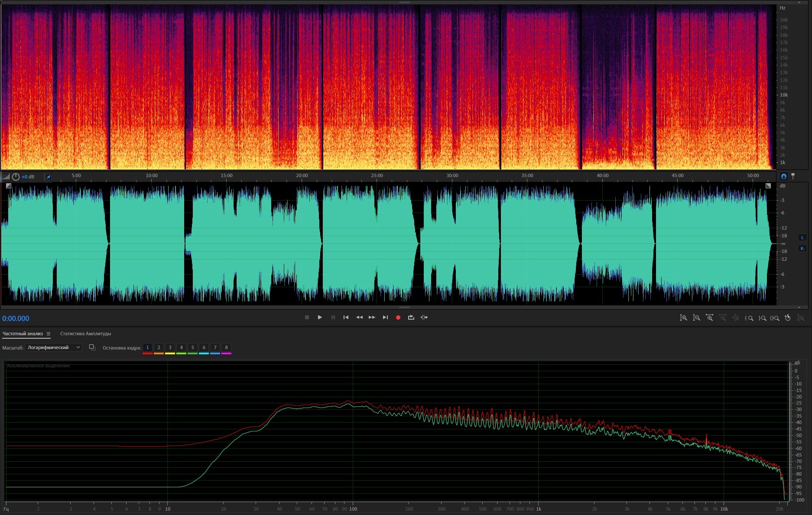Open the Частотный анализ panel menu
Image resolution: width=812 pixels, height=515 pixels.
pos(49,334)
